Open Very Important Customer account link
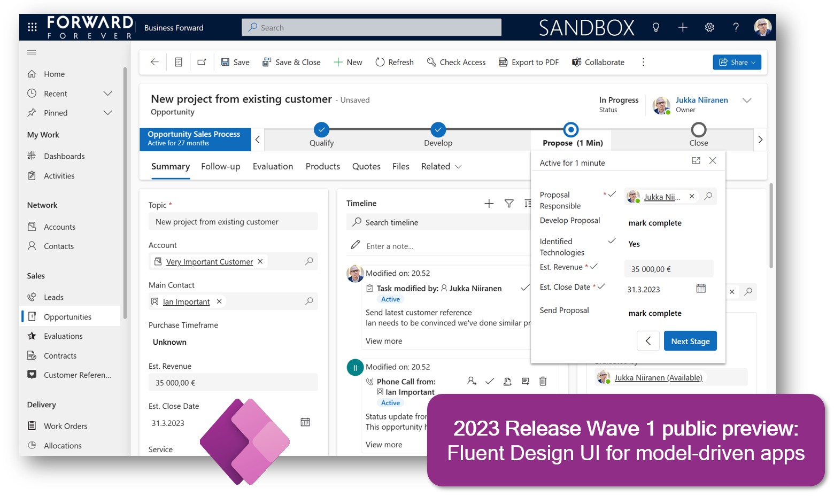 [x=210, y=261]
